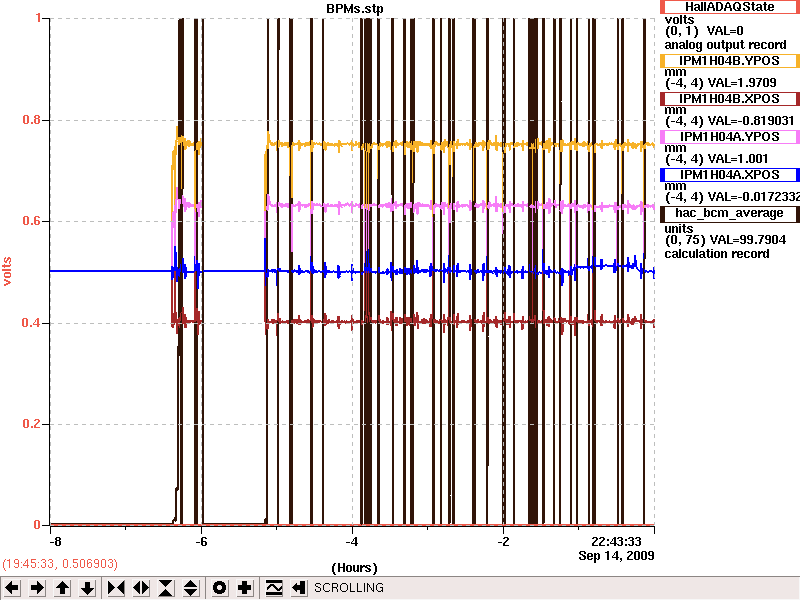Pan the plot right with the right arrow
Viewport: 800px width, 600px height.
pos(37,588)
